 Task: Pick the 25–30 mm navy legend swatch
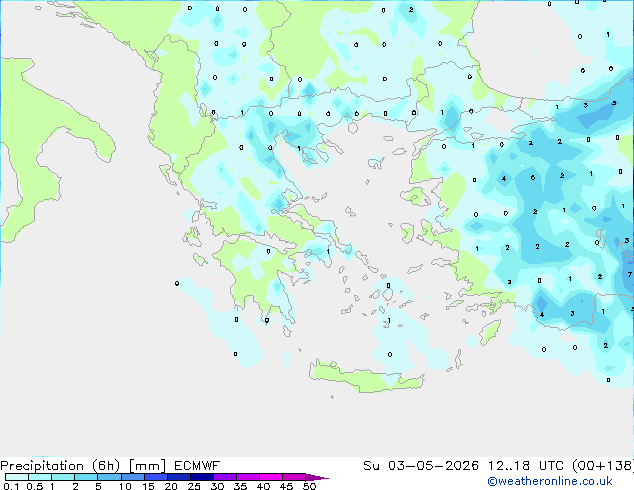tap(202, 477)
